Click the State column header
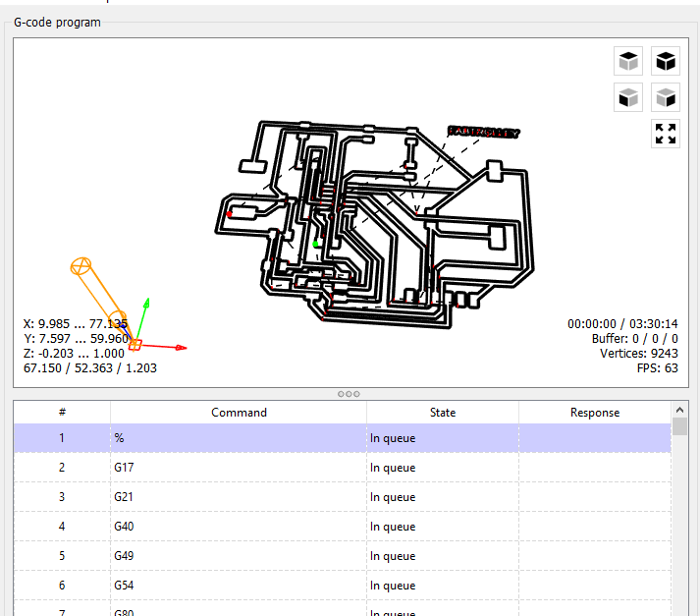Viewport: 700px width, 616px height. click(443, 413)
